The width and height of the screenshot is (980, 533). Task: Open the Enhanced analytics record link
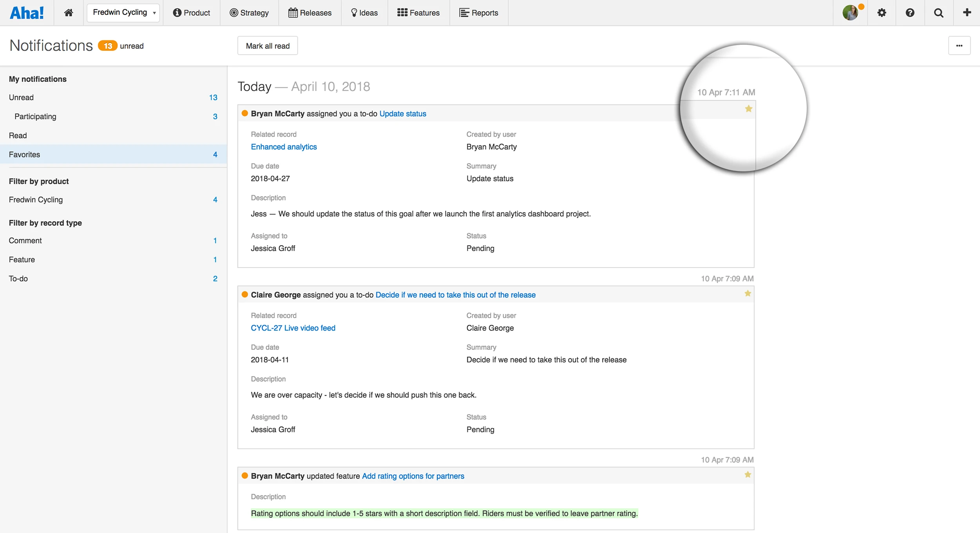pos(283,147)
